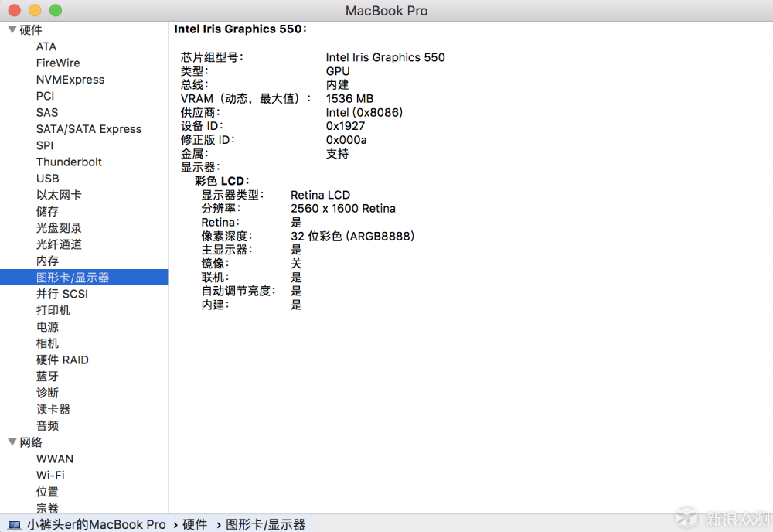Click the 芯片组型号 label
The height and width of the screenshot is (532, 773).
212,57
